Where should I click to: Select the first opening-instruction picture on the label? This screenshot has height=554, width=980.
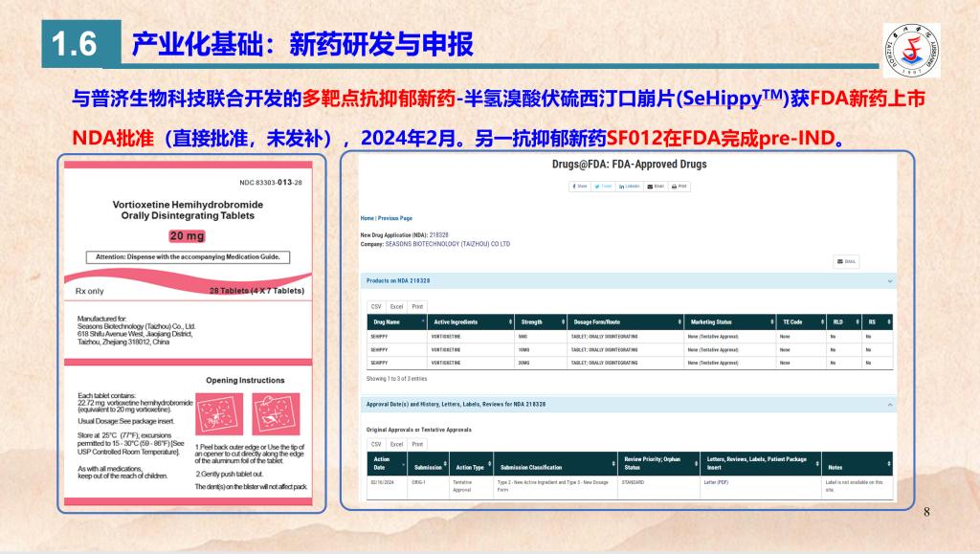219,413
